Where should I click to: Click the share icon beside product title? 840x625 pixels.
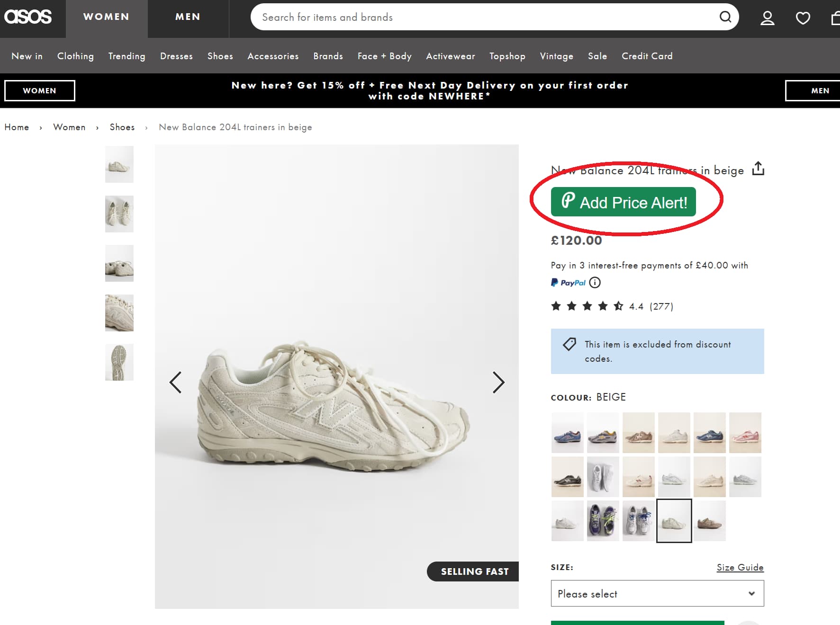tap(758, 169)
